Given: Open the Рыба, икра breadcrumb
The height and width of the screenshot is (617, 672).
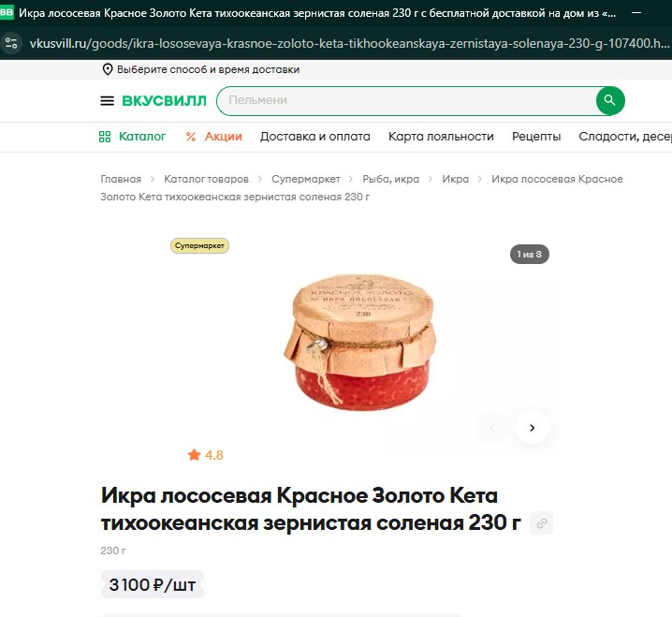Looking at the screenshot, I should (391, 179).
